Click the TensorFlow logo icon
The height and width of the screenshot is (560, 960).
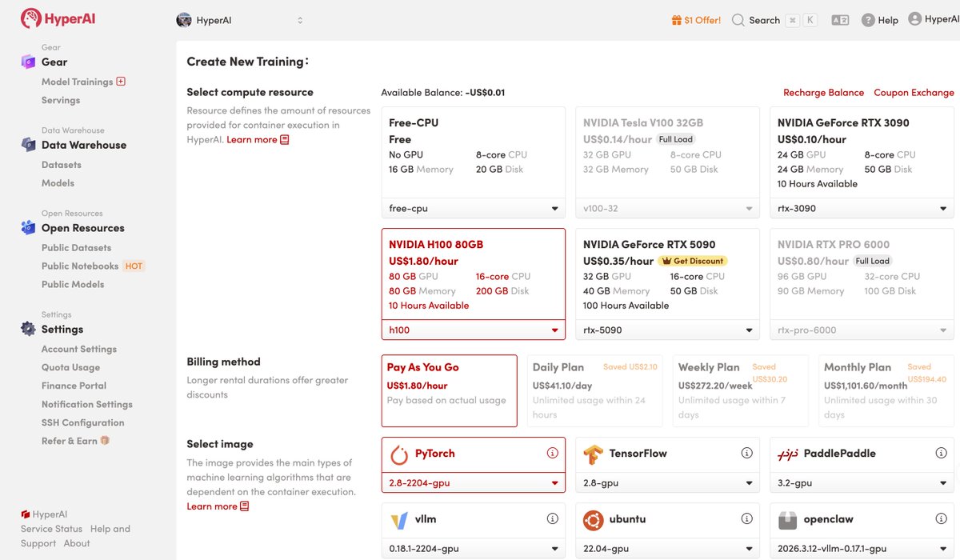point(593,455)
